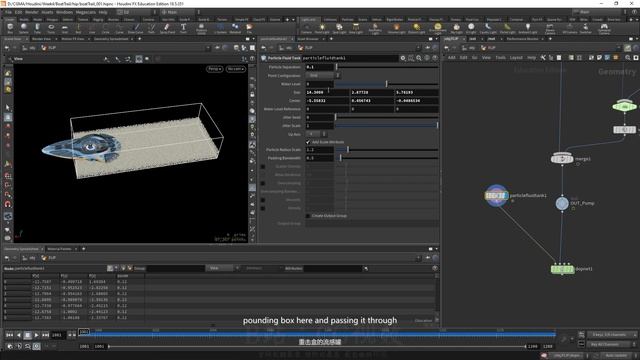
Task: Select the Spray Paint shelf tool
Action: (167, 28)
